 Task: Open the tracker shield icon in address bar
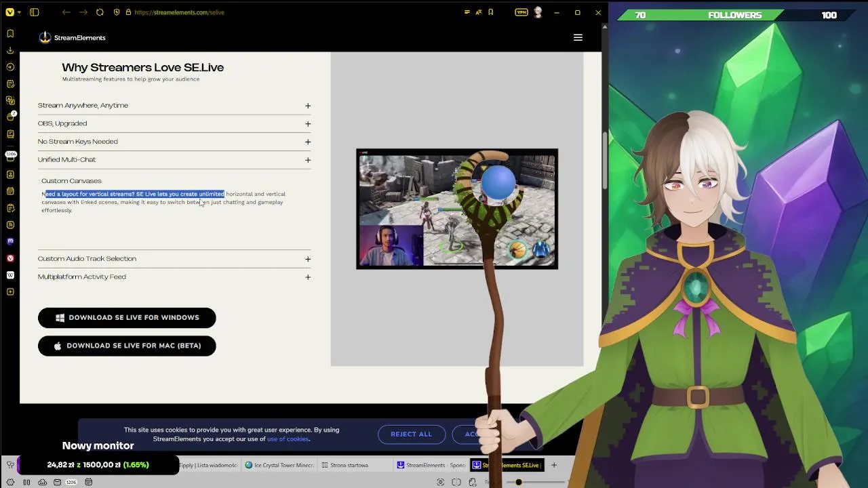[117, 12]
